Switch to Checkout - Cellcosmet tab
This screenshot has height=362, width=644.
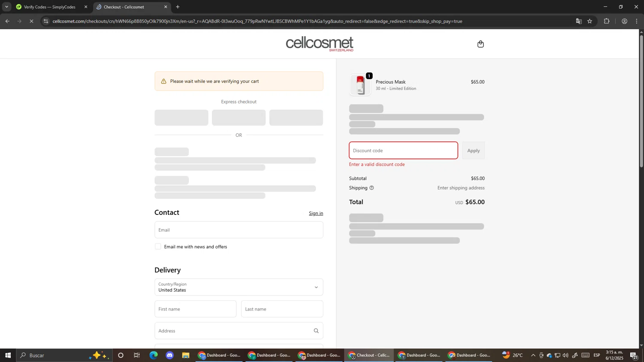[x=128, y=7]
